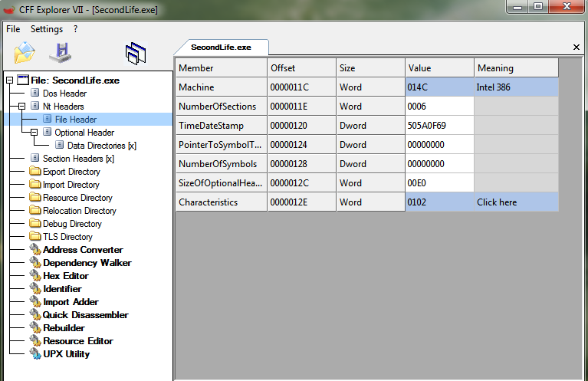
Task: Maximize the CFF Explorer window
Action: [x=538, y=7]
